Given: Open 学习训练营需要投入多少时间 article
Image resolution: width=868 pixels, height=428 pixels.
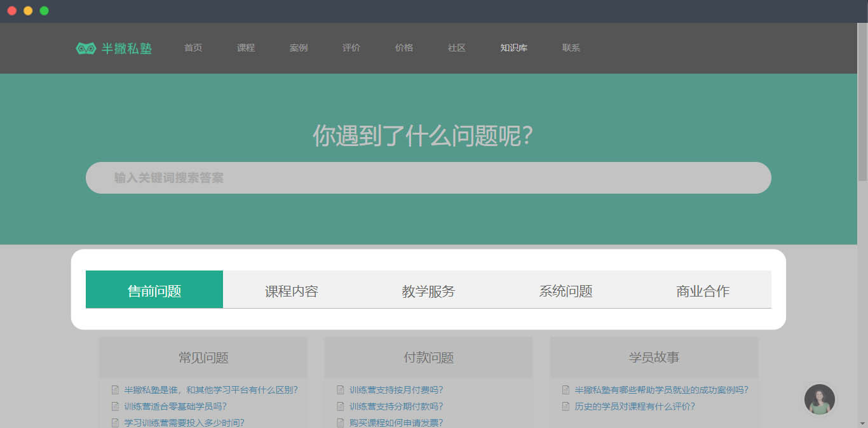Looking at the screenshot, I should pos(184,422).
